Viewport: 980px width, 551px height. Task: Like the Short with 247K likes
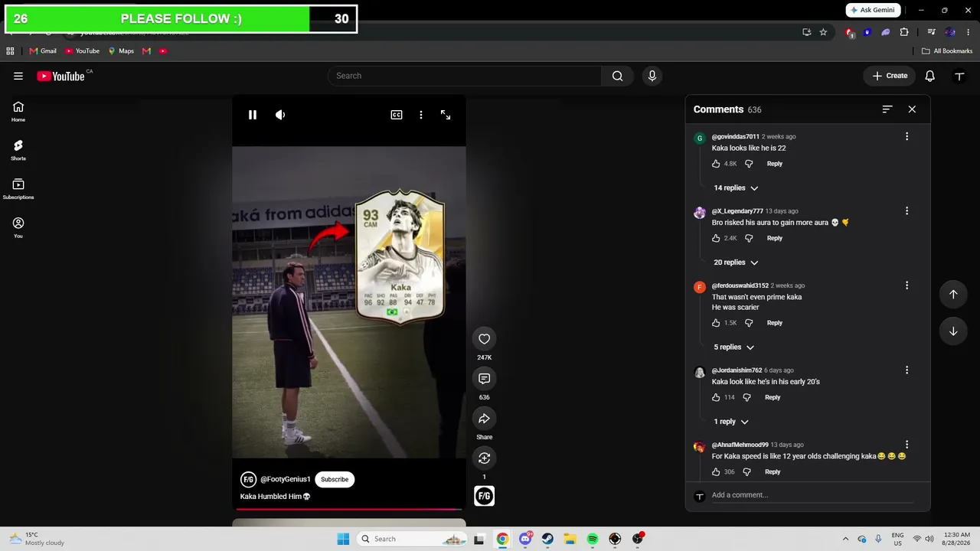coord(484,339)
